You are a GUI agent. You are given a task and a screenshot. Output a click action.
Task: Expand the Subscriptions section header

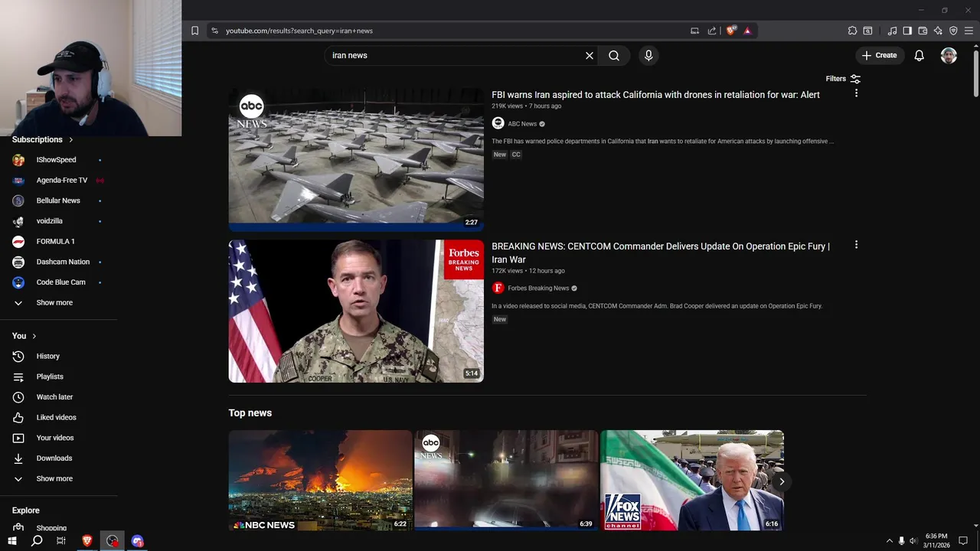click(x=43, y=139)
